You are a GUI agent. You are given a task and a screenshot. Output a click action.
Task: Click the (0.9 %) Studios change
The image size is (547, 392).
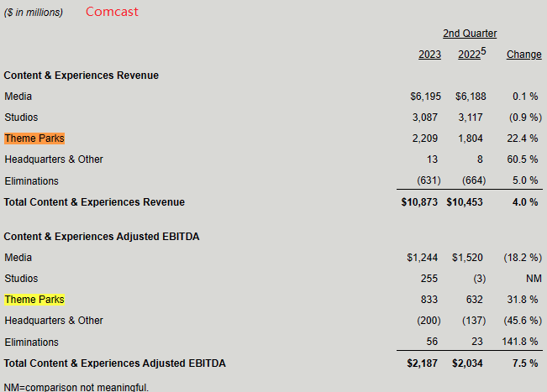click(525, 117)
